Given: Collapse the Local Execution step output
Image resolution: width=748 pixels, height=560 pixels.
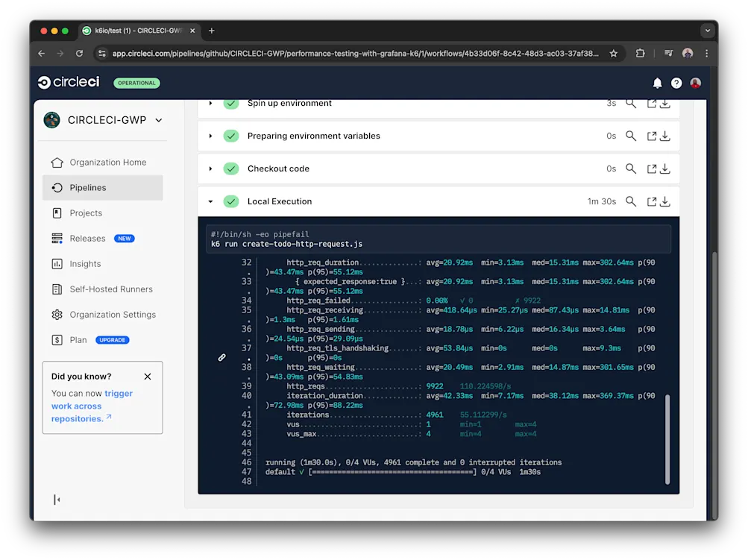Looking at the screenshot, I should (x=210, y=201).
